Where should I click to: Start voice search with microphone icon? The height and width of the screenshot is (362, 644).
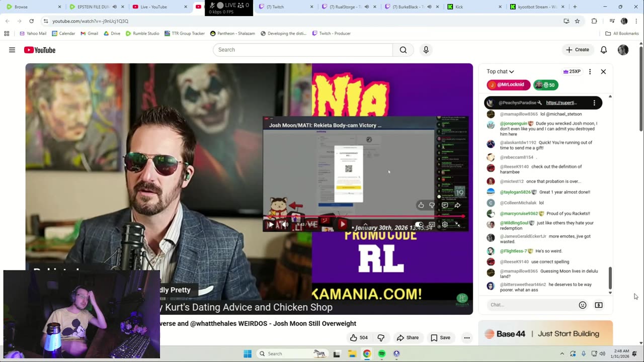pyautogui.click(x=426, y=50)
